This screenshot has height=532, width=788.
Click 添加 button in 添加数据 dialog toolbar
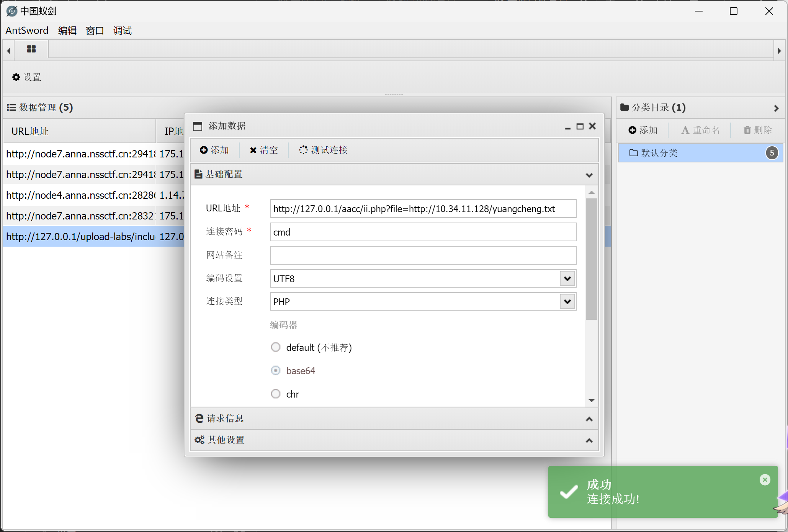[x=214, y=150]
